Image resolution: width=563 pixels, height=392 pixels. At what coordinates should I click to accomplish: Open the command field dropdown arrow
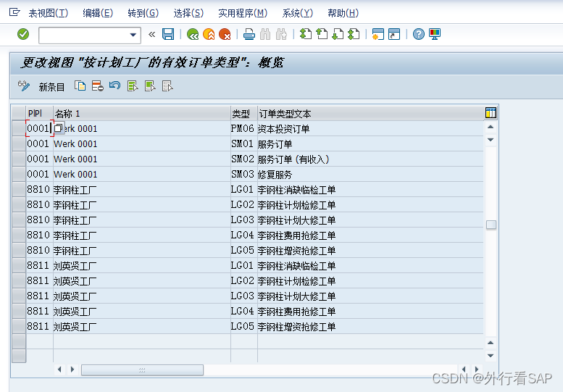pos(133,36)
